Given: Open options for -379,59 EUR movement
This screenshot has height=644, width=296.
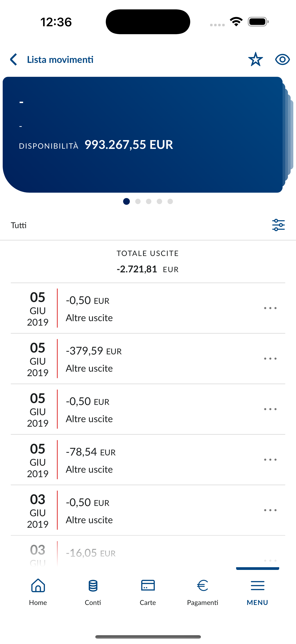Looking at the screenshot, I should pos(270,359).
